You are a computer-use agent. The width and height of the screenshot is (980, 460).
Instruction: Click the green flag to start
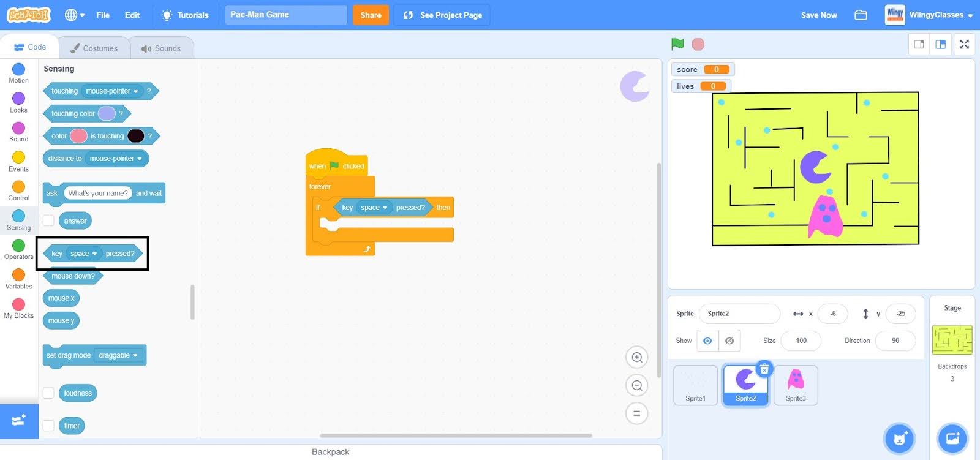(x=677, y=44)
